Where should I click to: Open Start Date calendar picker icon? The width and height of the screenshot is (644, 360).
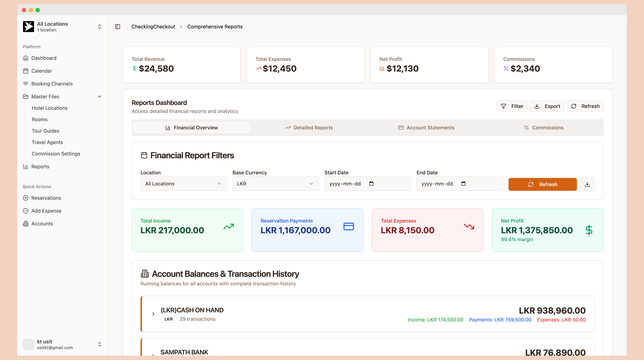pyautogui.click(x=371, y=184)
